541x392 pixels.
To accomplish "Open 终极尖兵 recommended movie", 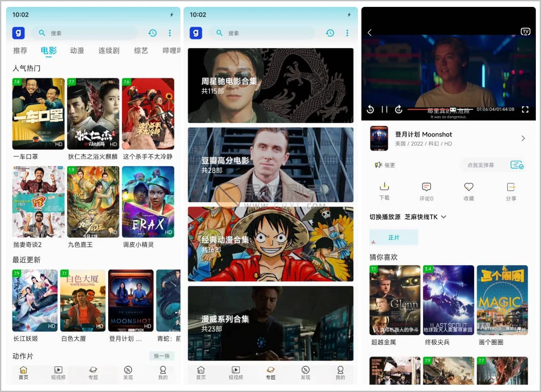I will [448, 300].
